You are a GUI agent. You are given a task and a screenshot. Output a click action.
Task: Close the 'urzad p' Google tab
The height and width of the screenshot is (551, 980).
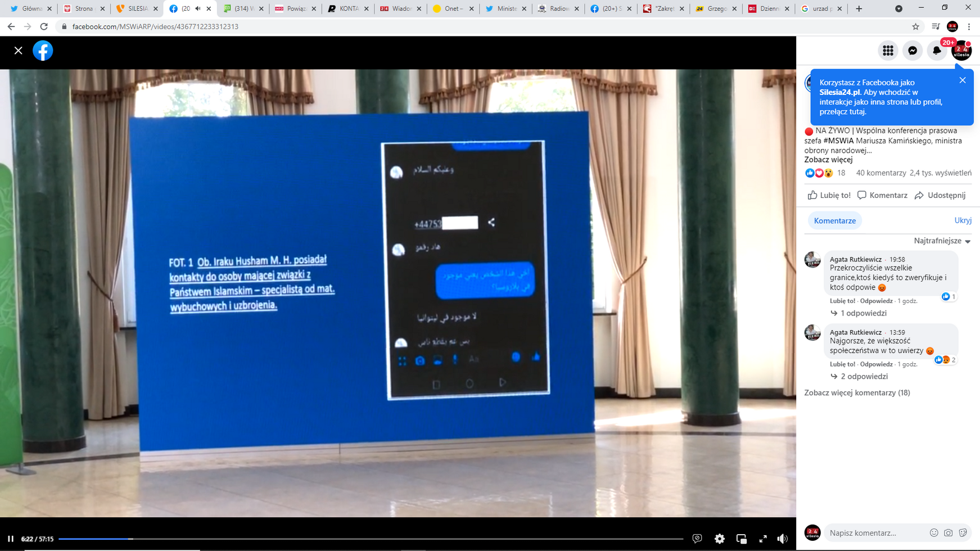(840, 8)
